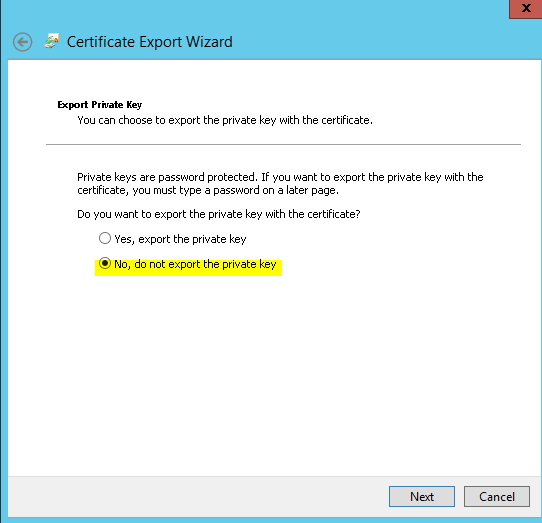Image resolution: width=542 pixels, height=523 pixels.
Task: Choose the highlighted "No, do not export" label
Action: (195, 264)
